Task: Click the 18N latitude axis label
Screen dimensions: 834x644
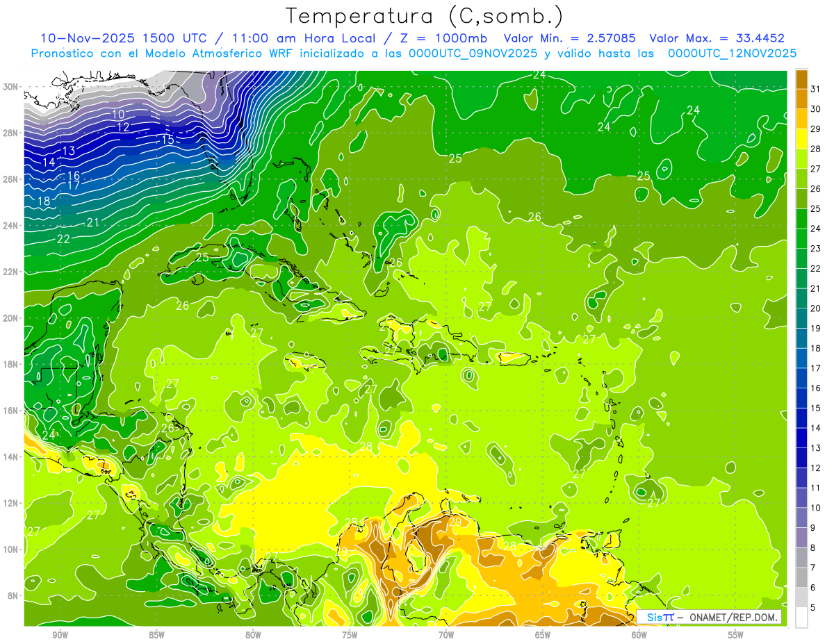Action: click(x=10, y=364)
